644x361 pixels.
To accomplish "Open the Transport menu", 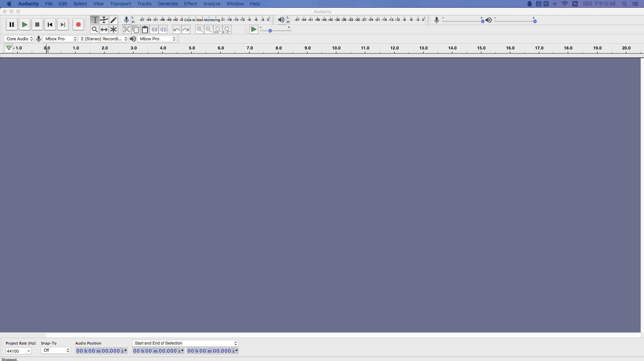I will (120, 4).
